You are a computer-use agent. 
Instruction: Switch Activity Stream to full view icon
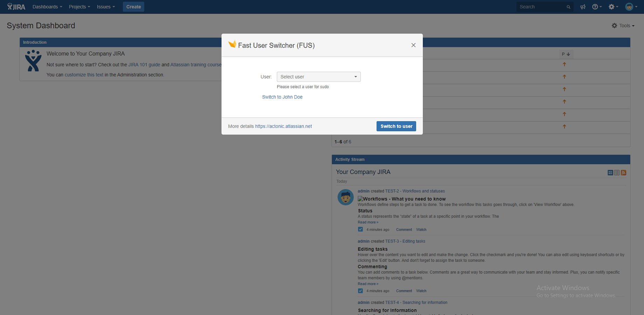[610, 173]
